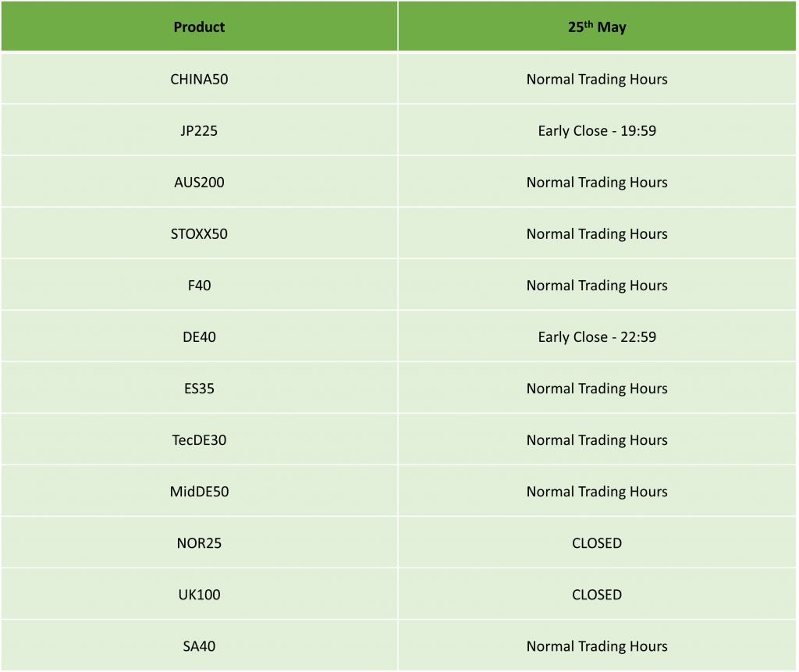Click the AUS200 product name
The width and height of the screenshot is (799, 672).
tap(199, 182)
